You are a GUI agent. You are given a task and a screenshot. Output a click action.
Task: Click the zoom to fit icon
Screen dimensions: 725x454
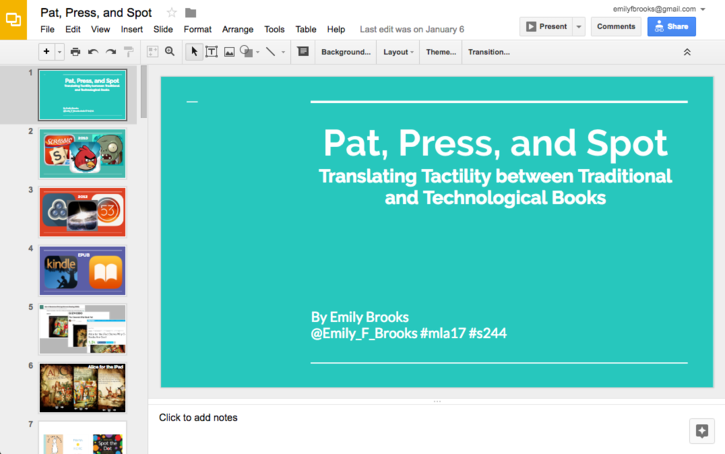pyautogui.click(x=152, y=52)
